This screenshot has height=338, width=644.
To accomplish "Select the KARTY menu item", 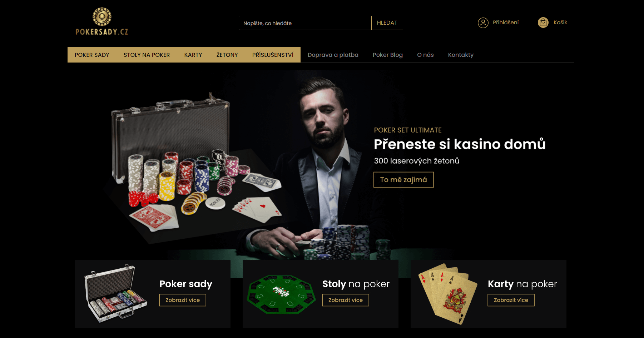I will [x=193, y=55].
